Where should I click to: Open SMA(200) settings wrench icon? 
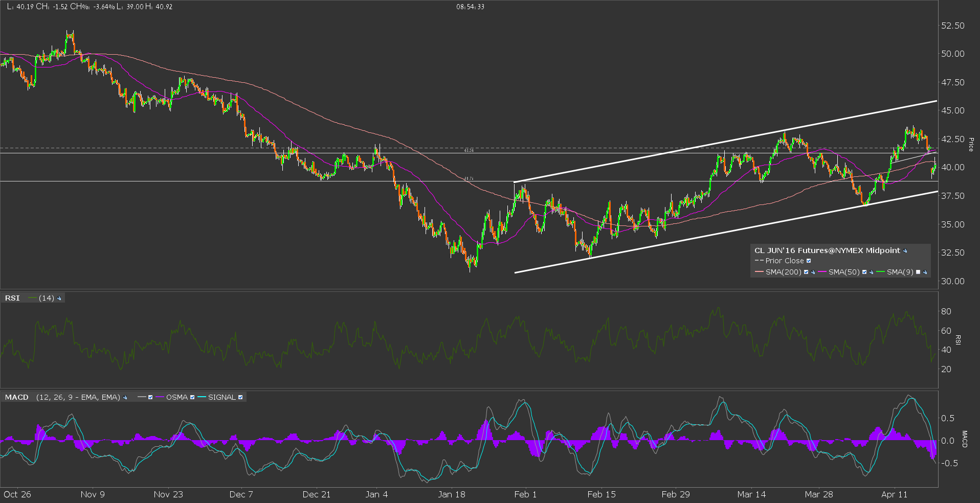click(813, 272)
